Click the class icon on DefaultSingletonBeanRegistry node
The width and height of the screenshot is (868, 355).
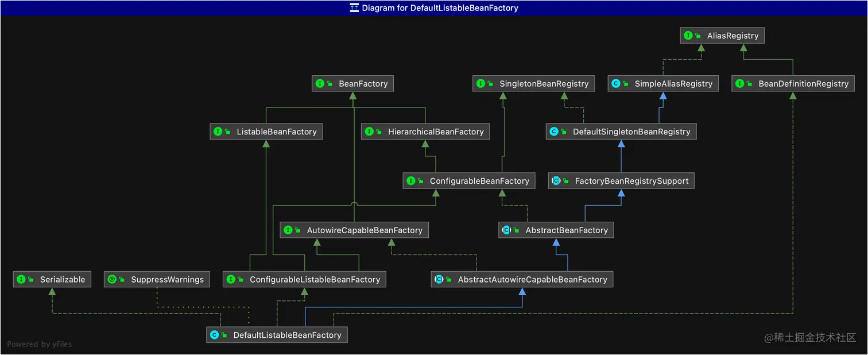[x=554, y=132]
